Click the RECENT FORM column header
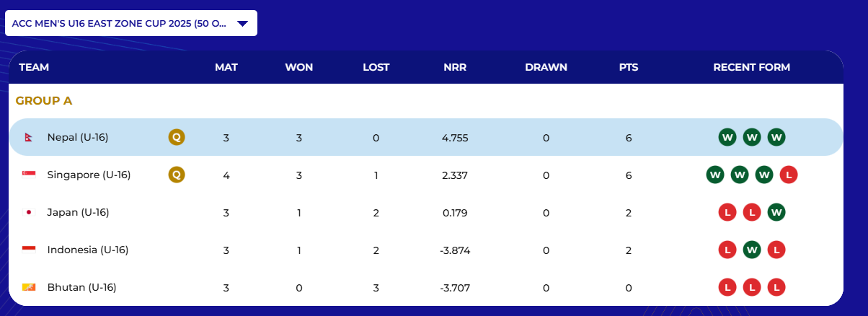This screenshot has width=868, height=316. (x=751, y=67)
